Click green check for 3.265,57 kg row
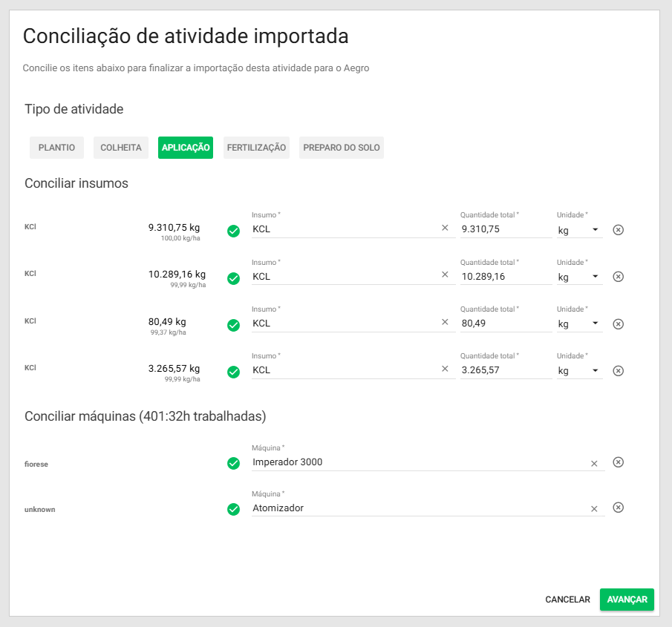The height and width of the screenshot is (627, 672). click(233, 372)
